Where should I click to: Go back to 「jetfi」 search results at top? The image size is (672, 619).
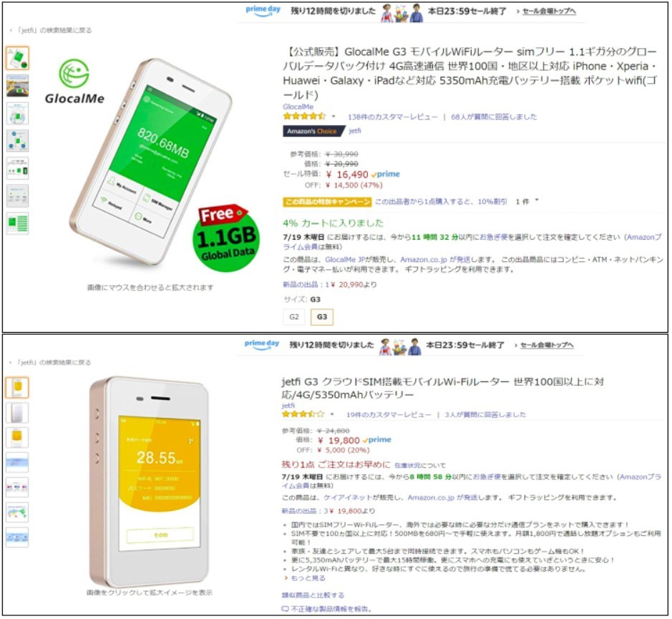(51, 30)
